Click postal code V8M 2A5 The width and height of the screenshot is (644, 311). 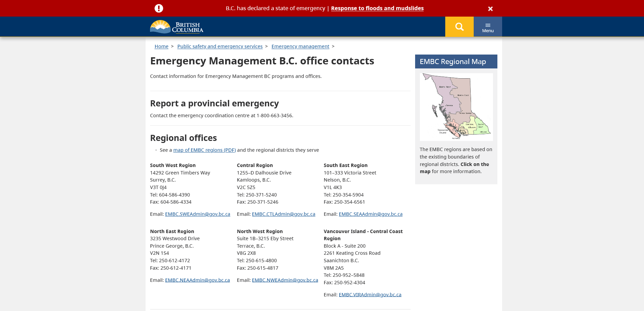click(x=334, y=268)
